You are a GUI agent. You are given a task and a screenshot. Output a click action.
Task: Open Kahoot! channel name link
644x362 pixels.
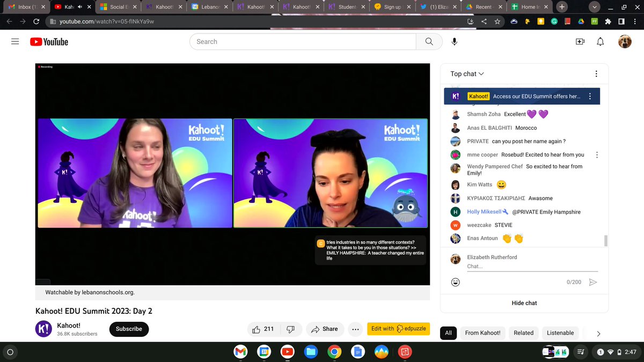(69, 325)
